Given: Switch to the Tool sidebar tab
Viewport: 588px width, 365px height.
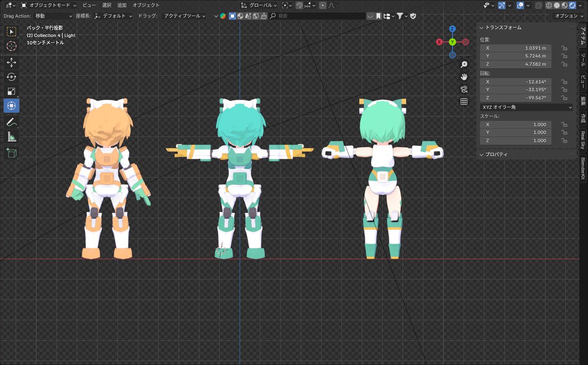Looking at the screenshot, I should [583, 60].
